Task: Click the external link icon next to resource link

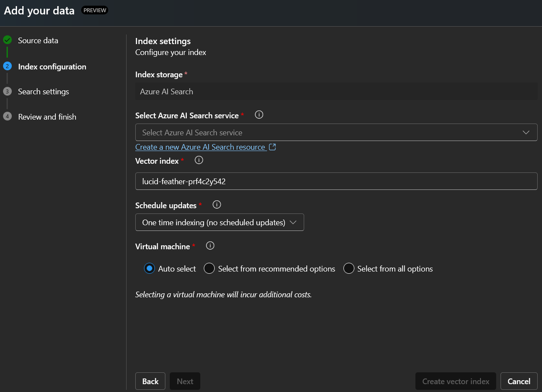Action: 272,147
